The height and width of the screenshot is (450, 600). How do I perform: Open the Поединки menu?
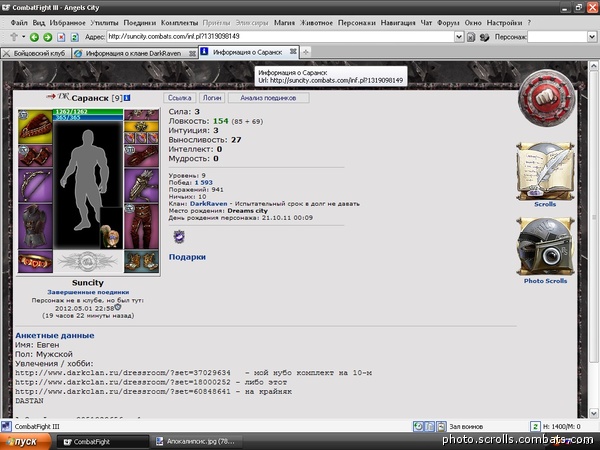click(140, 23)
